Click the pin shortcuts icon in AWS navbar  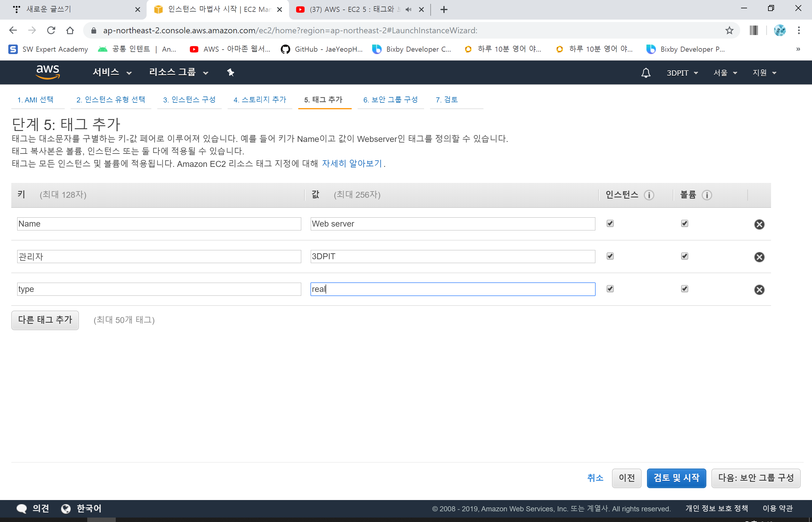click(x=230, y=72)
